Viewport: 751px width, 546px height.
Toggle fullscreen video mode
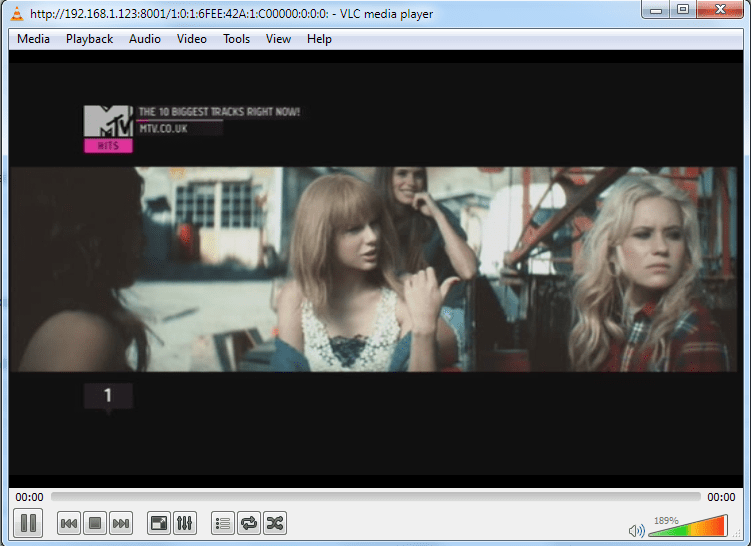[159, 522]
